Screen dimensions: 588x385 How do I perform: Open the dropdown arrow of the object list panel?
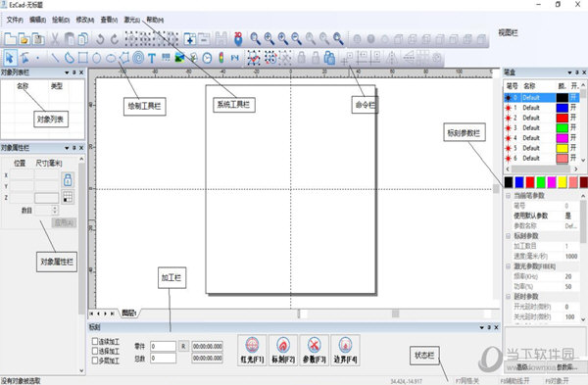[67, 72]
